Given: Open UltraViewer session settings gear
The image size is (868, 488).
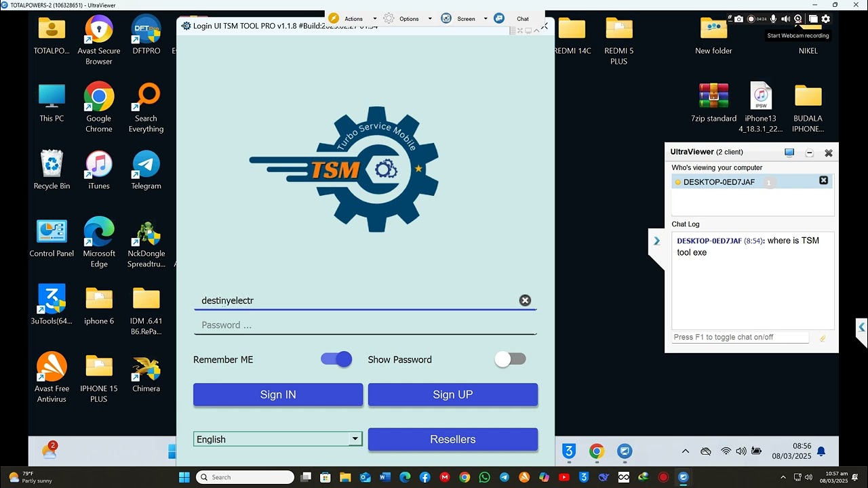Looking at the screenshot, I should (825, 19).
